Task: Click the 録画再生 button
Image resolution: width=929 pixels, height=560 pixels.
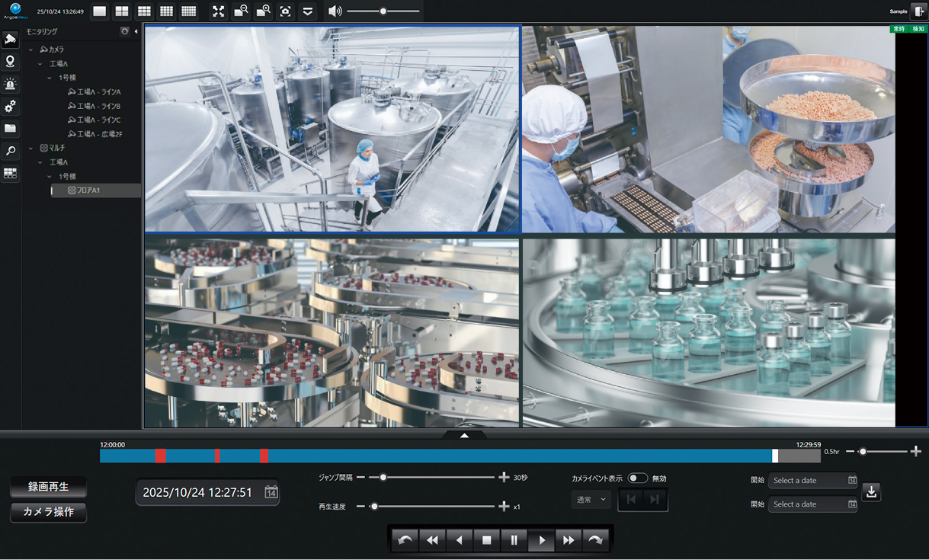Action: coord(49,487)
